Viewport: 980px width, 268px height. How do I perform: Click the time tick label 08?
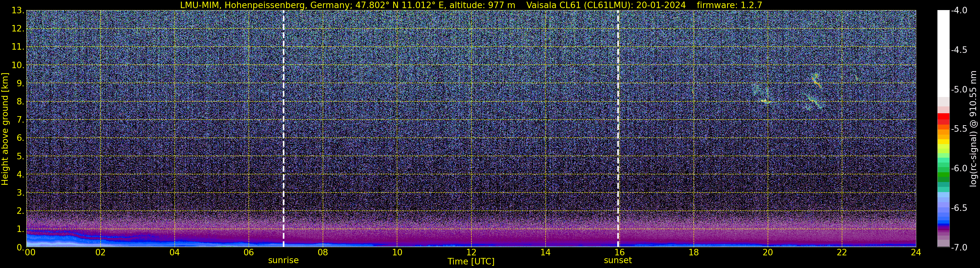pyautogui.click(x=323, y=252)
